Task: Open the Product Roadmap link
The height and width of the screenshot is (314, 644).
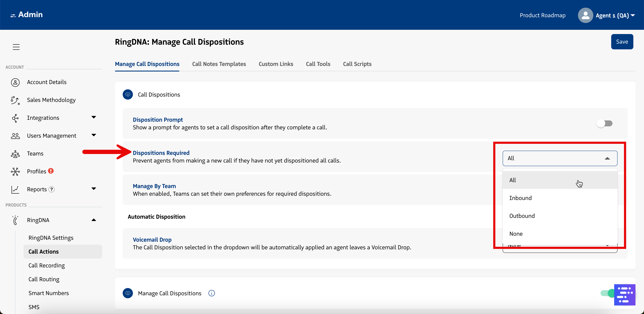Action: click(542, 16)
